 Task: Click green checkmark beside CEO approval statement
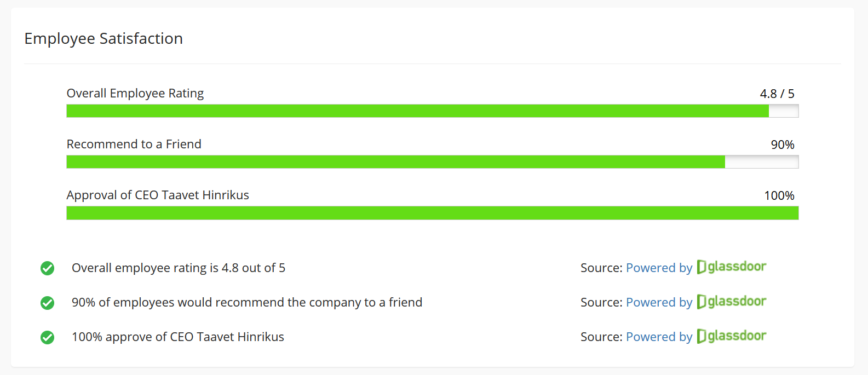[48, 337]
